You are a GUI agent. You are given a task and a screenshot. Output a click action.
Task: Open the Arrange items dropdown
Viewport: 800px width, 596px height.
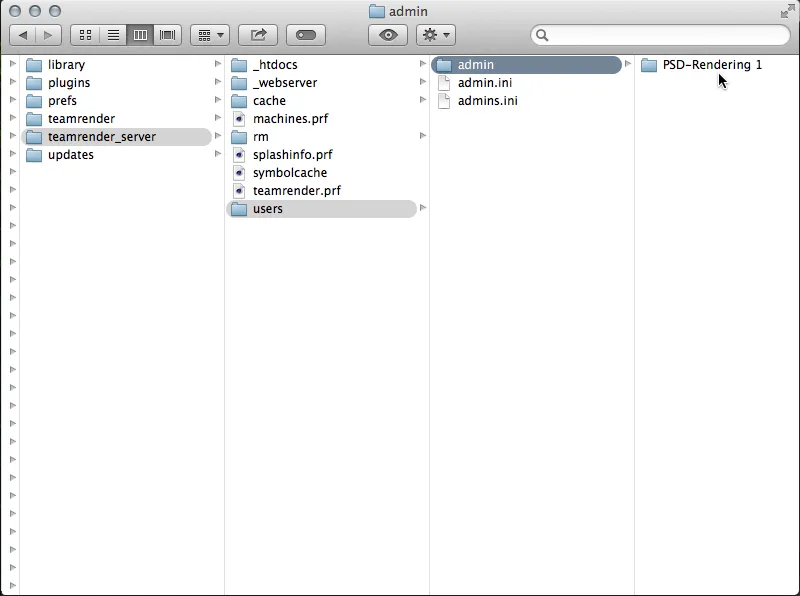[209, 34]
